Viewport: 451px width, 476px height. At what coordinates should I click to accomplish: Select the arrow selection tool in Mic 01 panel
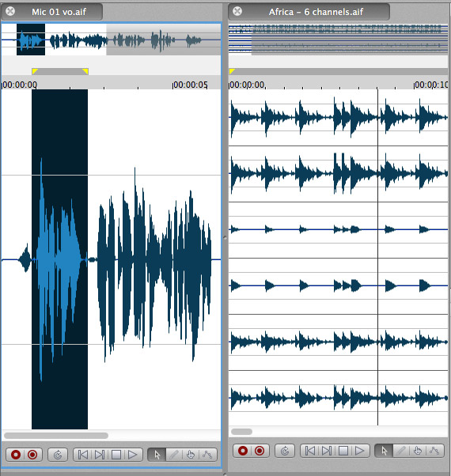(157, 455)
